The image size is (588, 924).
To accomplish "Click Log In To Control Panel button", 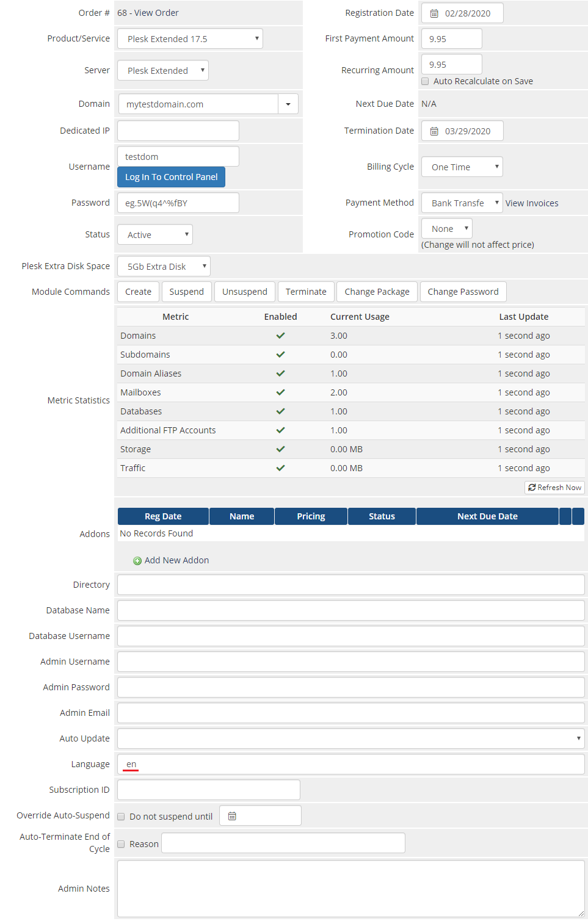I will (171, 177).
